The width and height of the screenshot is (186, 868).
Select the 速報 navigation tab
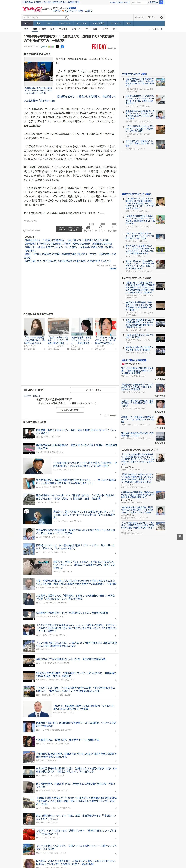[38, 24]
